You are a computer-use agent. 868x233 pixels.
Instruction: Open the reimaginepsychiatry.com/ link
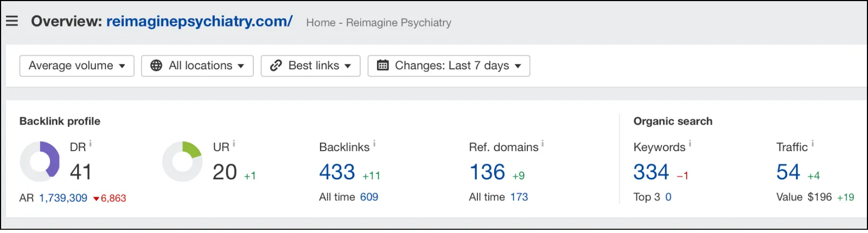pyautogui.click(x=199, y=21)
